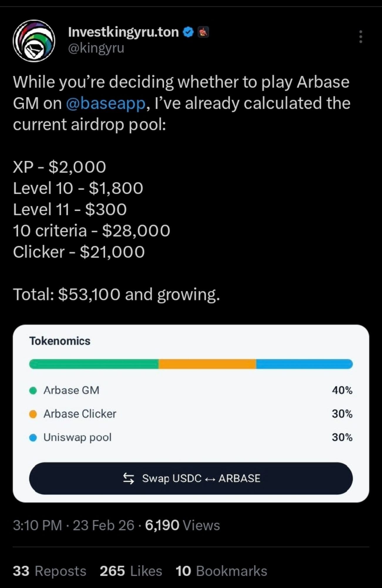Click the green segment of tokenomics bar
The height and width of the screenshot is (588, 382).
(x=94, y=364)
